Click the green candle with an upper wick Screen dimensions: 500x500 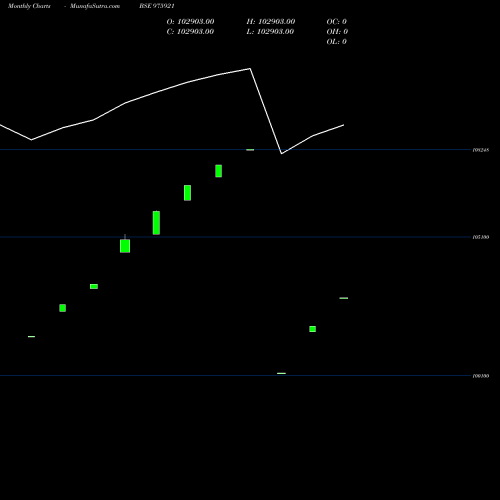tap(125, 246)
